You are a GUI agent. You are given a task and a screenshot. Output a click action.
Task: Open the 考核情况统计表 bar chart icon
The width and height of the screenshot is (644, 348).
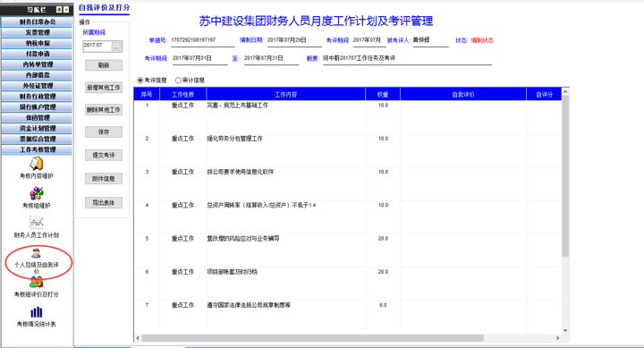click(x=36, y=312)
